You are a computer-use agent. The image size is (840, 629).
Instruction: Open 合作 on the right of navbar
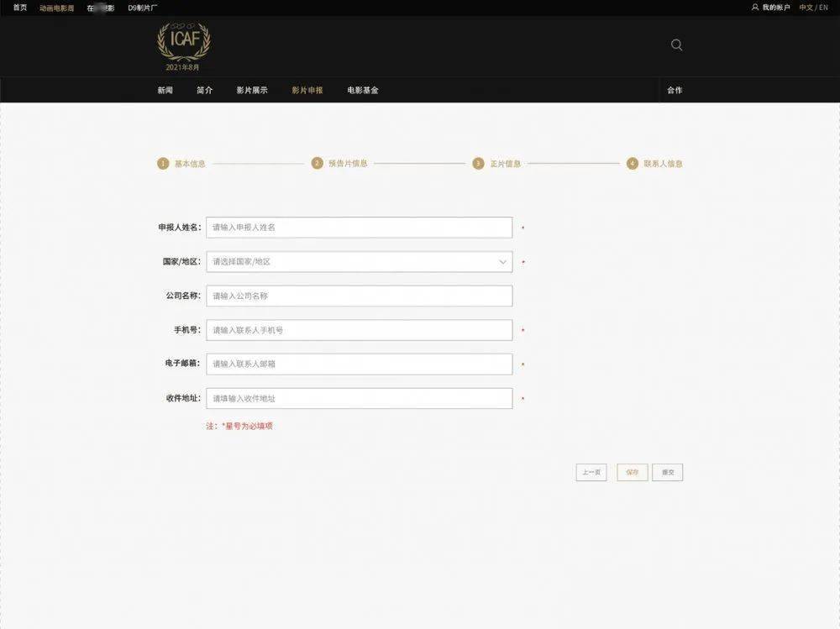675,90
